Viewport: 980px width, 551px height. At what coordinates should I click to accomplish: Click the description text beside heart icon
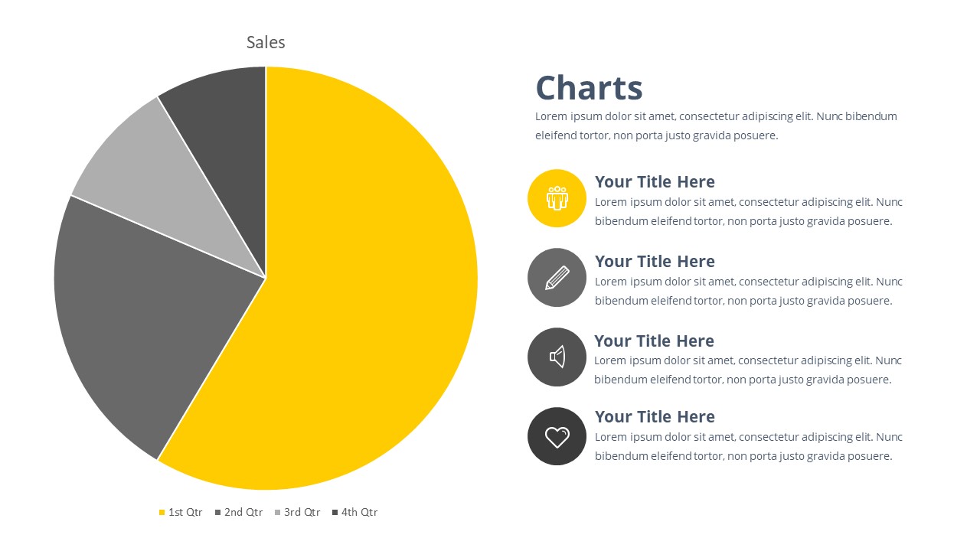[x=748, y=447]
